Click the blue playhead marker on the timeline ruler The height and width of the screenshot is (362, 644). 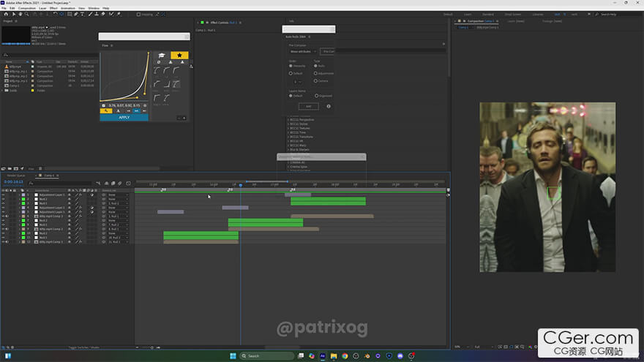click(x=240, y=185)
